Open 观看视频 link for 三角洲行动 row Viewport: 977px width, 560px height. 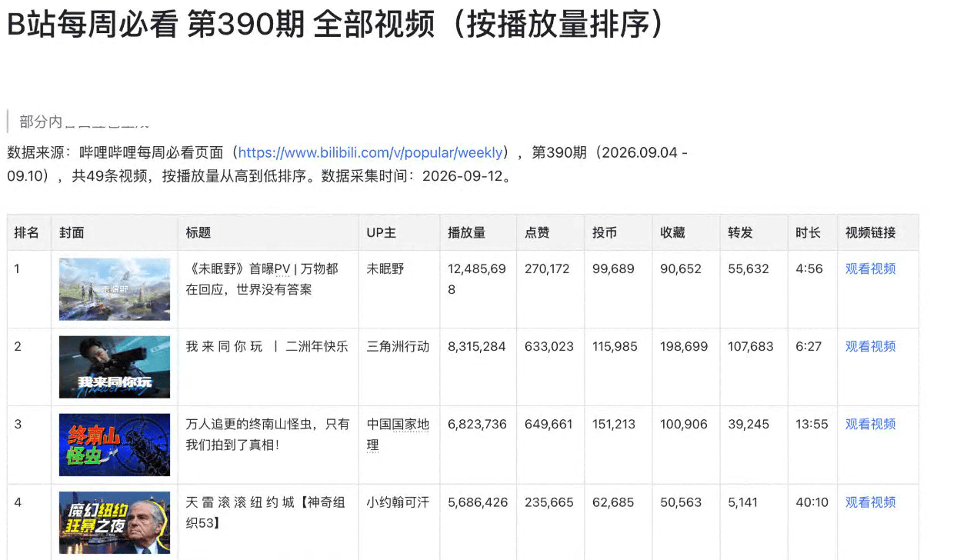(870, 346)
